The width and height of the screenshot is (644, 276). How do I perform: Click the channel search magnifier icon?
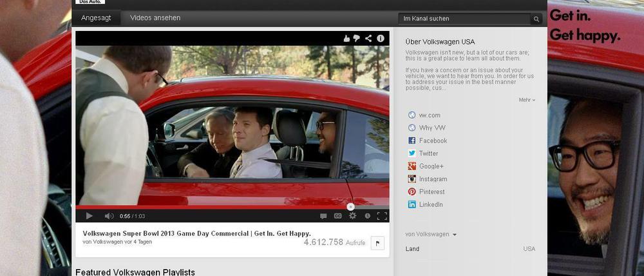536,19
